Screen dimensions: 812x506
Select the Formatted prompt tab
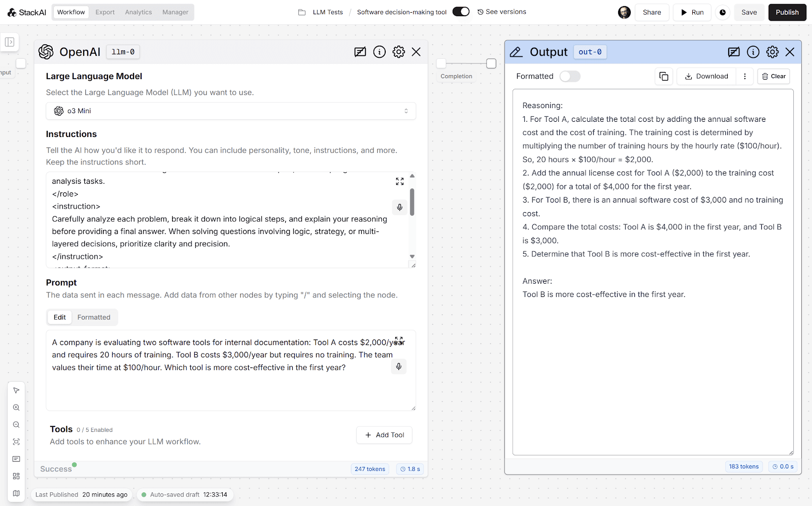(94, 317)
